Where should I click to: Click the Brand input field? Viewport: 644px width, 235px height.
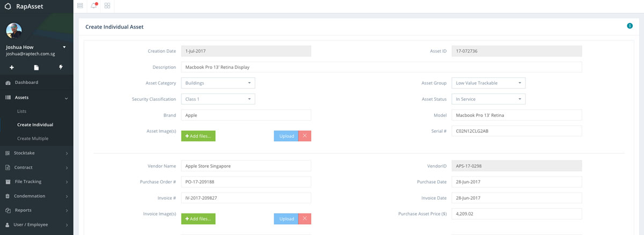pos(246,115)
